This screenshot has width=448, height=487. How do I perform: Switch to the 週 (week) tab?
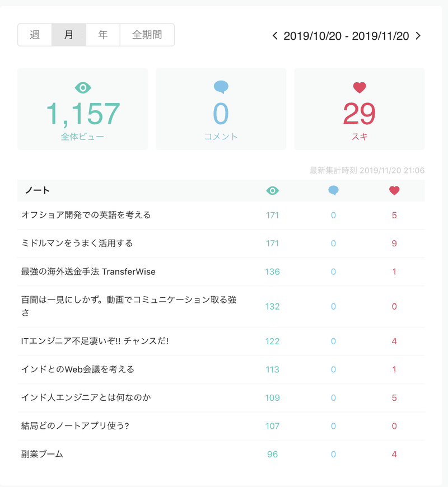[x=35, y=35]
